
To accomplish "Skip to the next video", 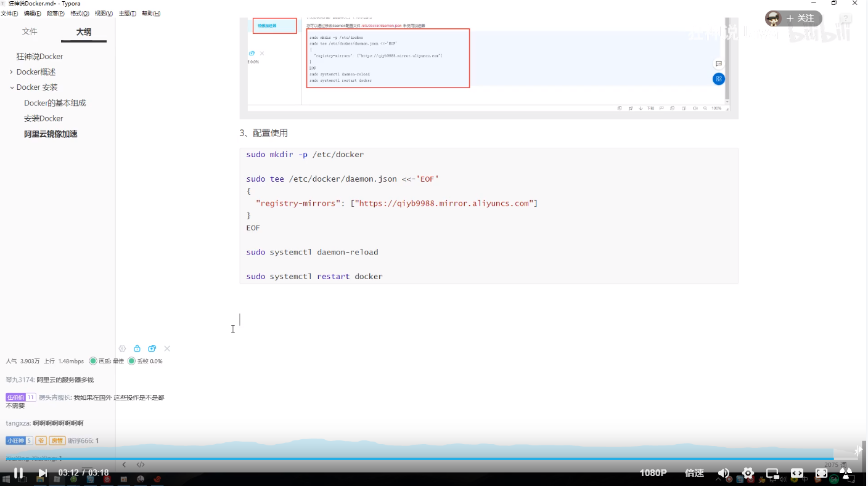I will pyautogui.click(x=43, y=473).
